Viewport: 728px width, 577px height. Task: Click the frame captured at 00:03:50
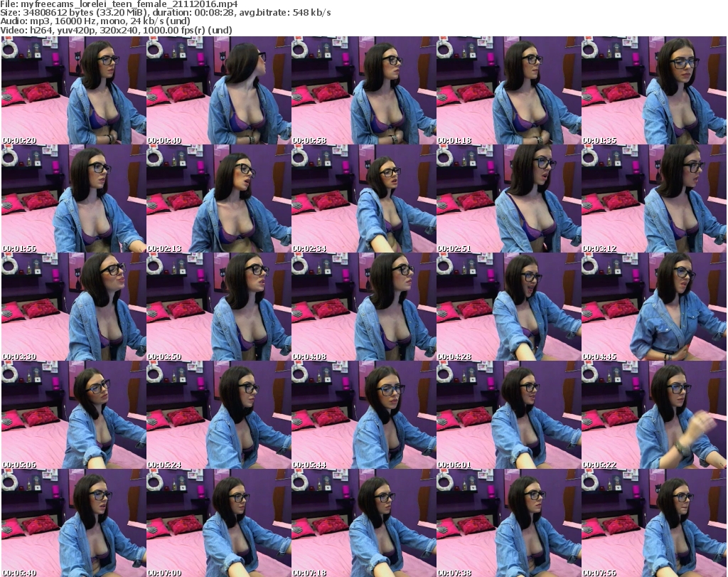(x=219, y=307)
